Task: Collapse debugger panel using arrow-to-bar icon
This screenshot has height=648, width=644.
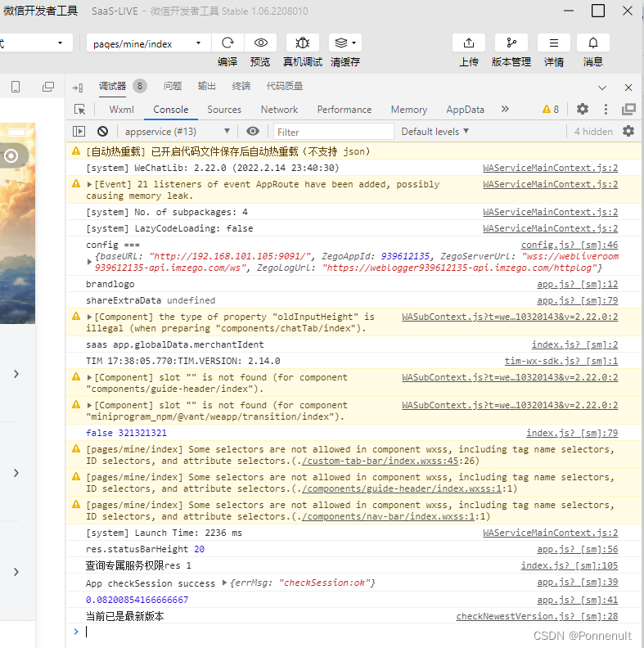Action: point(78,88)
